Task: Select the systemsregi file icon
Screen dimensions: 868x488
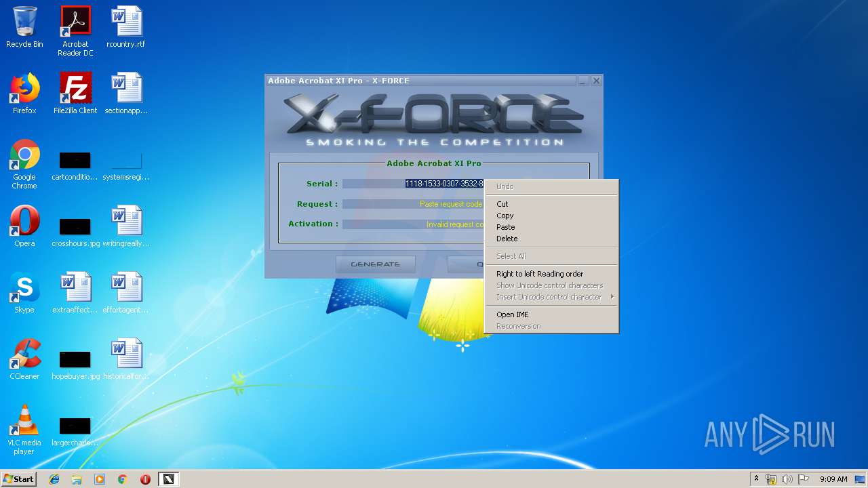Action: 126,167
